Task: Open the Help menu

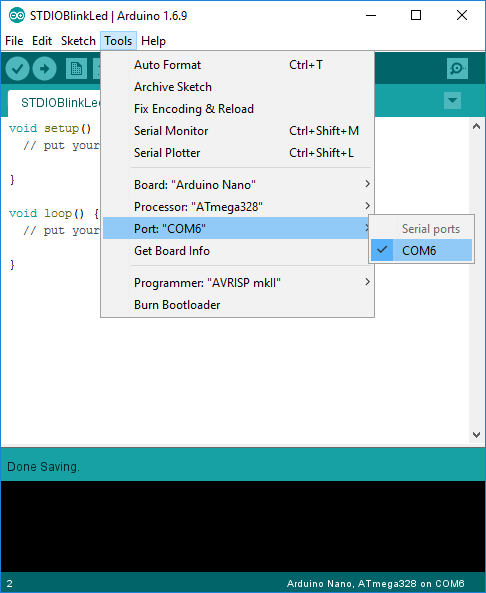Action: pyautogui.click(x=153, y=41)
